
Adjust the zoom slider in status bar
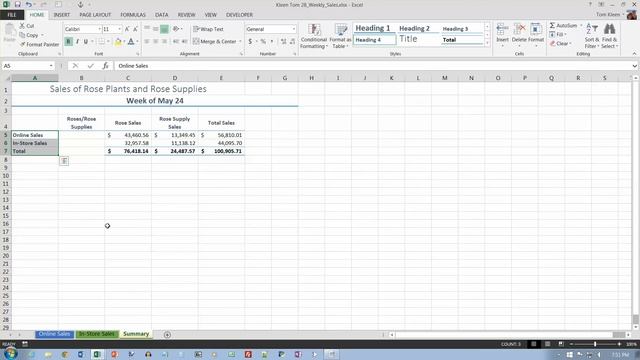[x=595, y=344]
